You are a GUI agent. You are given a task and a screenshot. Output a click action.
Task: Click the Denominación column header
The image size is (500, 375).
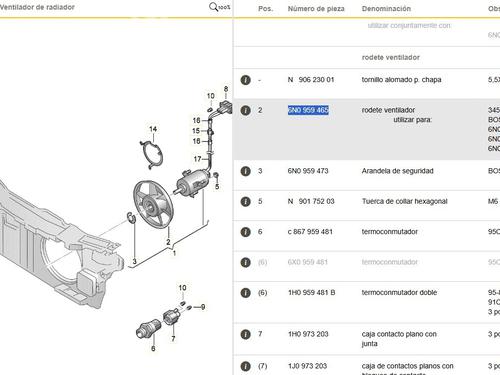386,9
